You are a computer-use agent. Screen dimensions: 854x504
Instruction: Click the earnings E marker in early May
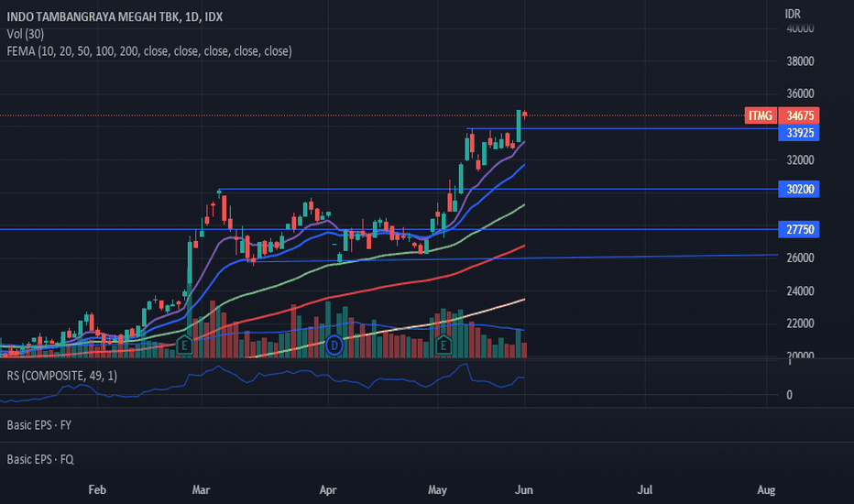click(x=443, y=345)
